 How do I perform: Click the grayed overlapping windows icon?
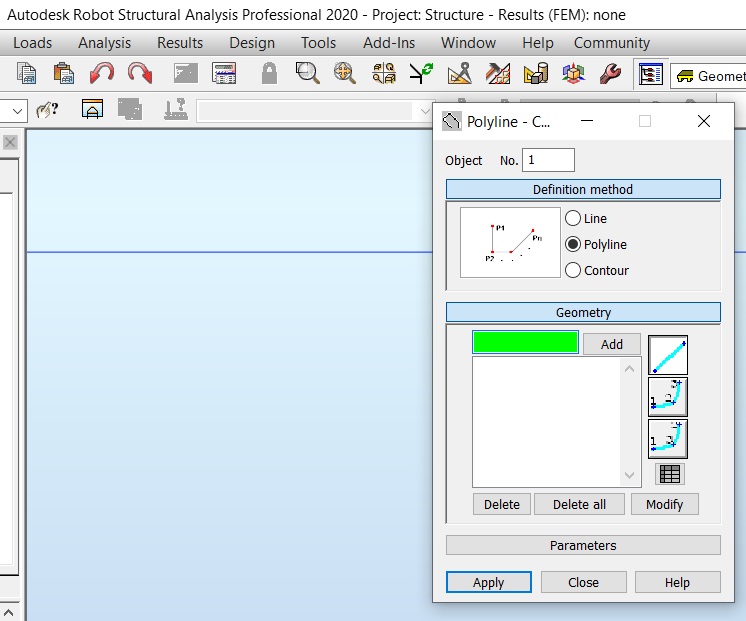point(130,109)
